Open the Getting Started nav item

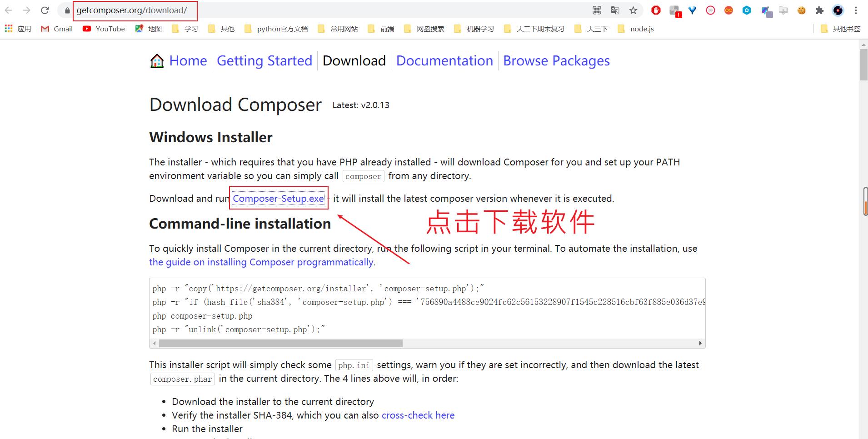pyautogui.click(x=264, y=61)
